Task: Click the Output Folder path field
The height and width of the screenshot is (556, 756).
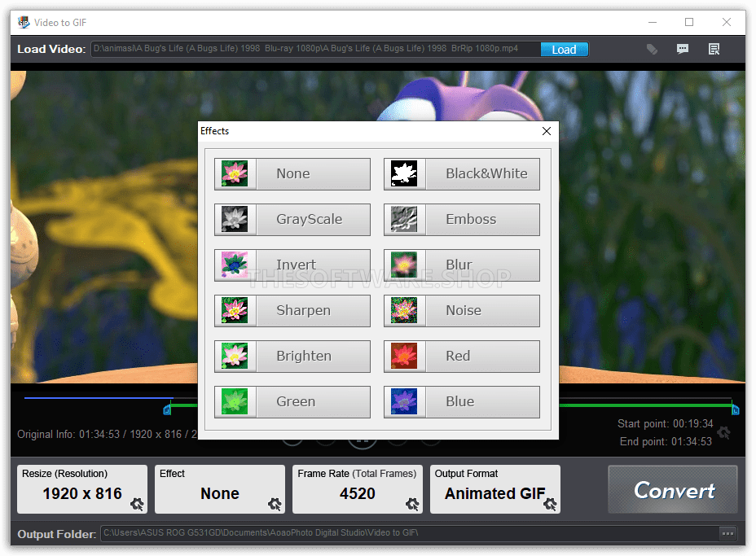Action: [409, 533]
